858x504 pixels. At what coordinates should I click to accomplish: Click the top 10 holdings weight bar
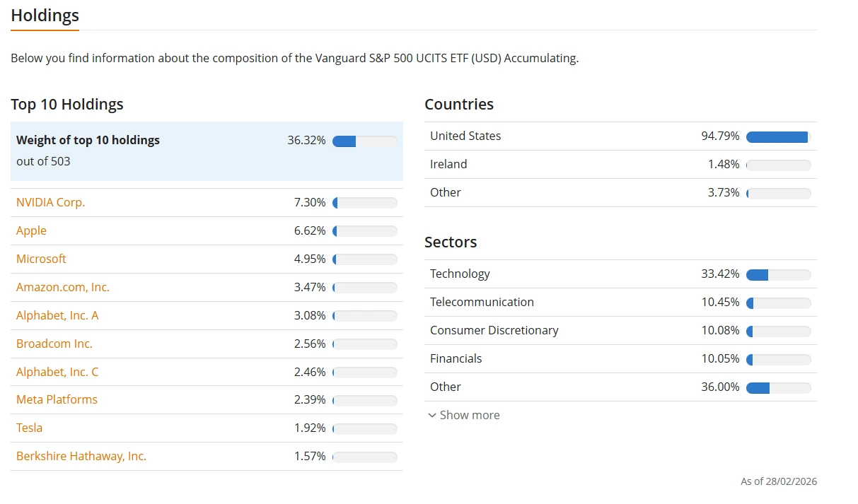click(x=364, y=141)
